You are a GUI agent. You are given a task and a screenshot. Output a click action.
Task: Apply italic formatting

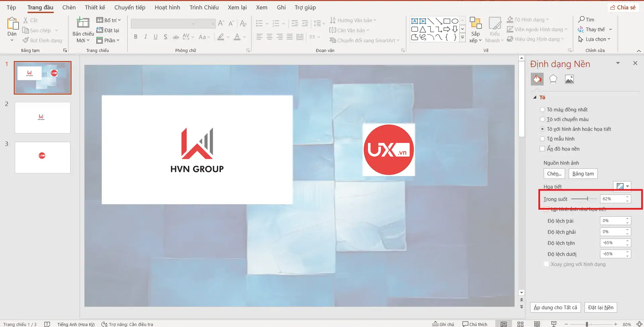(145, 37)
